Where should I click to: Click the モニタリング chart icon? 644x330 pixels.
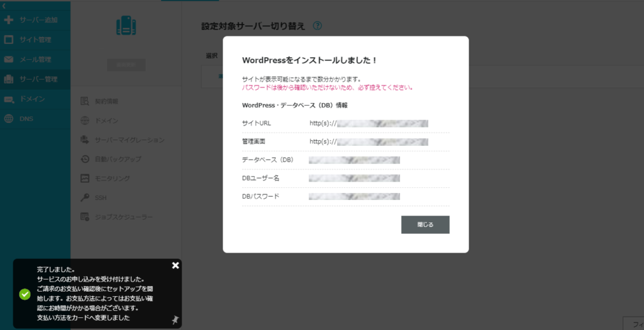click(x=85, y=178)
